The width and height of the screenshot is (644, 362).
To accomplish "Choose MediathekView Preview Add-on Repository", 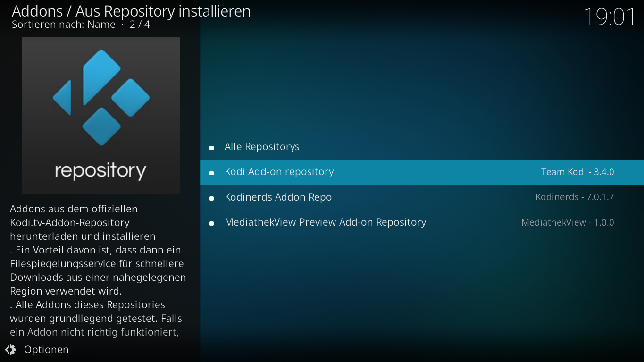I will point(422,222).
